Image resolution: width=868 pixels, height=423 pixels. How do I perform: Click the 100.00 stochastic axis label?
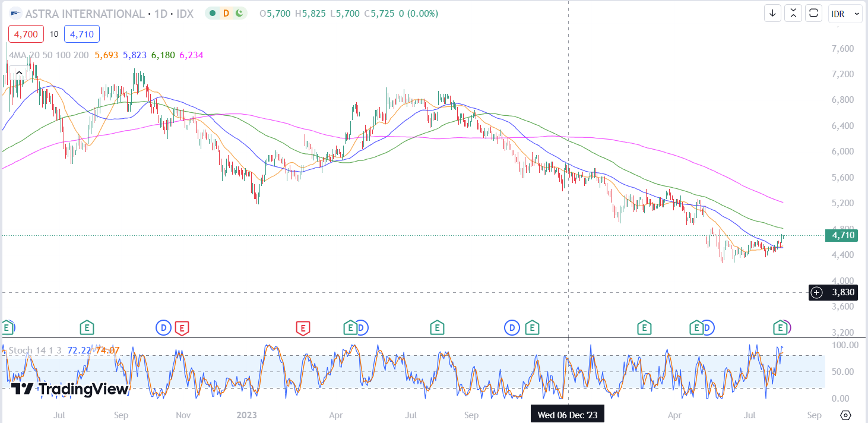pos(845,345)
